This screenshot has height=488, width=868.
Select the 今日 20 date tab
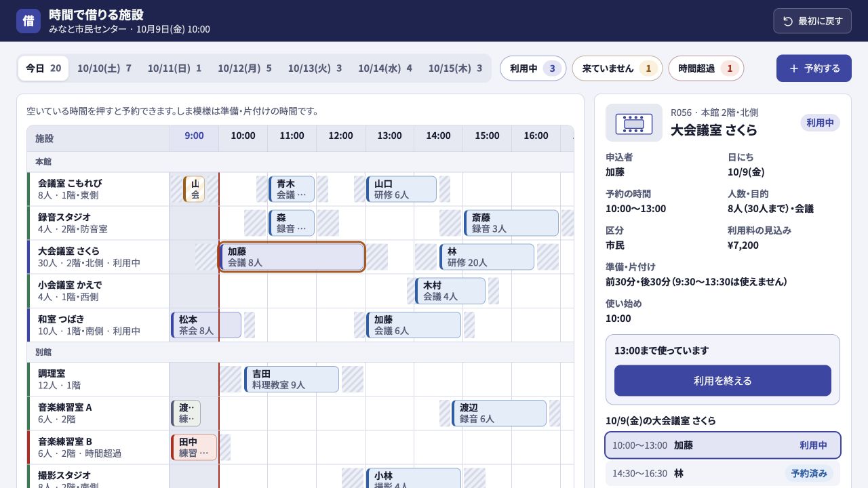click(43, 68)
